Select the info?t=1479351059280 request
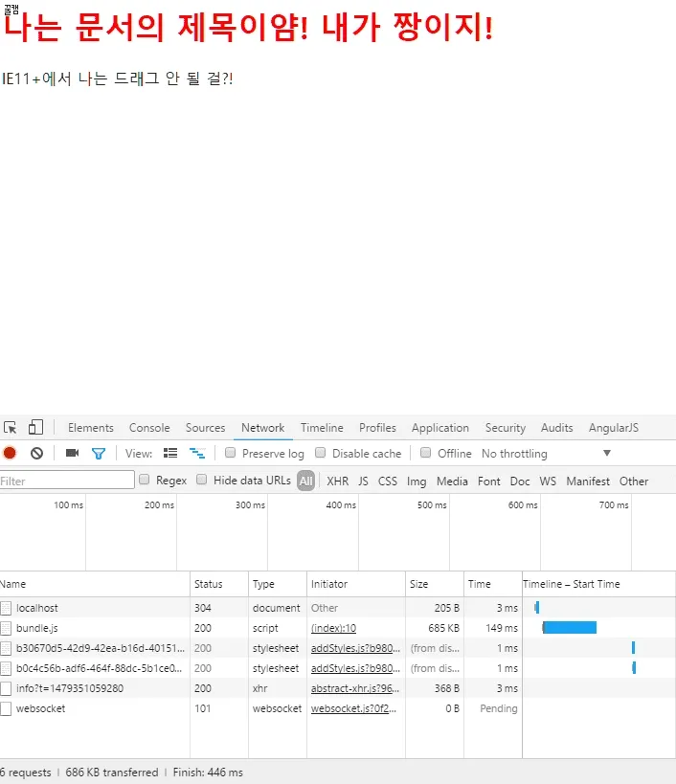The width and height of the screenshot is (676, 784). (x=70, y=688)
